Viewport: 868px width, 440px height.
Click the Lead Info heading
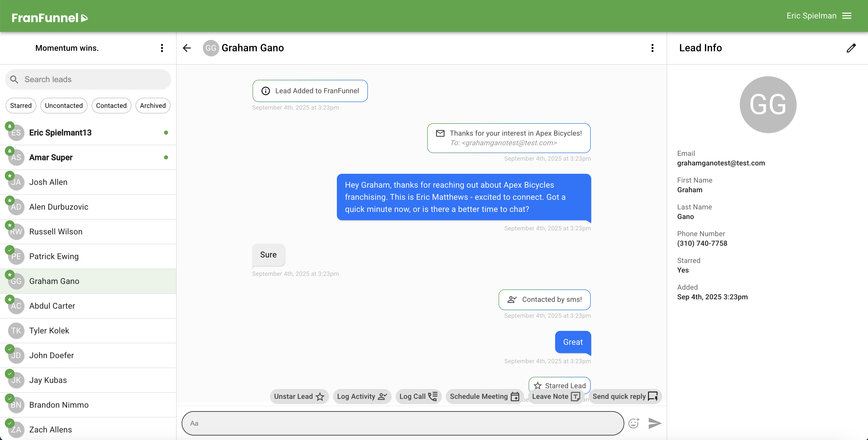pos(700,48)
